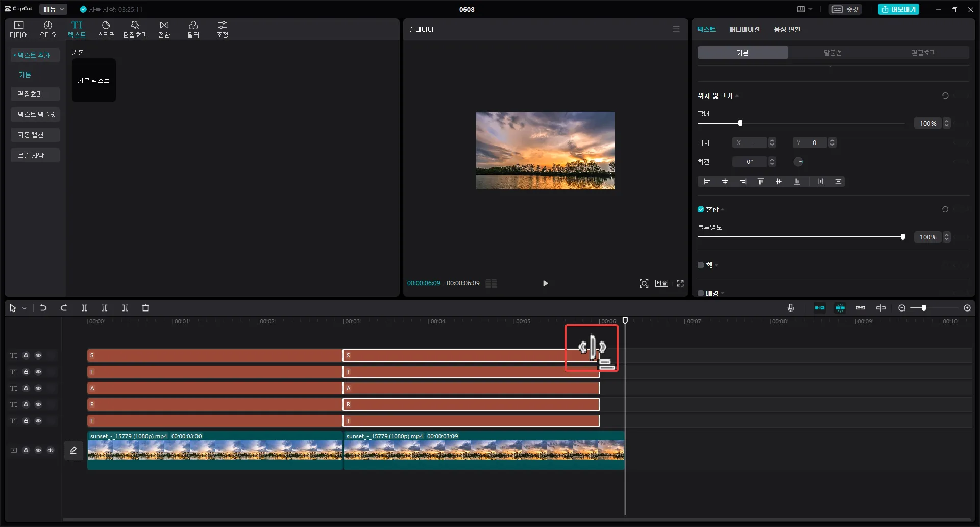This screenshot has width=980, height=527.
Task: Select the 텍스트 tab in top toolbar
Action: [77, 30]
